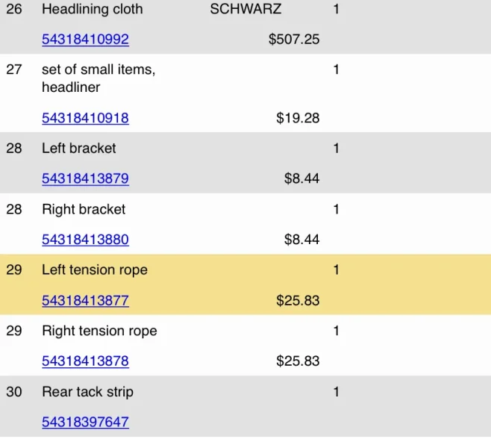
Task: Click the Right tension rope label
Action: pos(99,331)
